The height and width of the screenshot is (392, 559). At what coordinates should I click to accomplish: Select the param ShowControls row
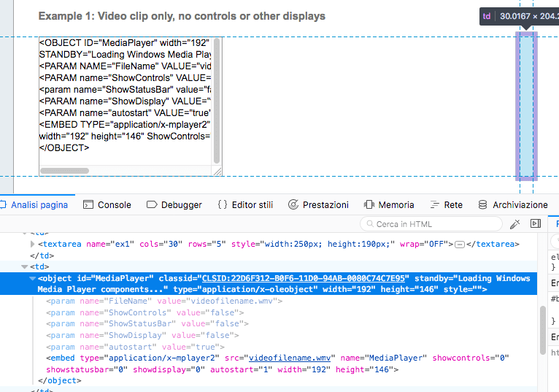pos(144,312)
